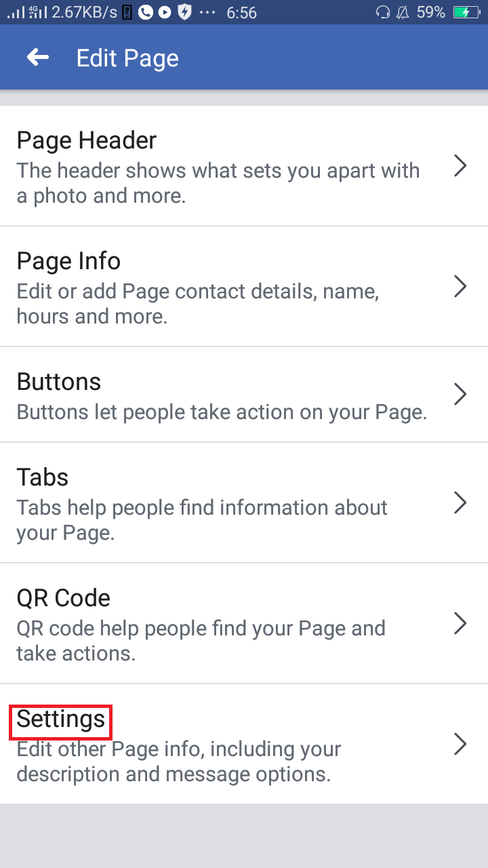Open Page Header chevron arrow
This screenshot has width=488, height=868.
click(460, 165)
